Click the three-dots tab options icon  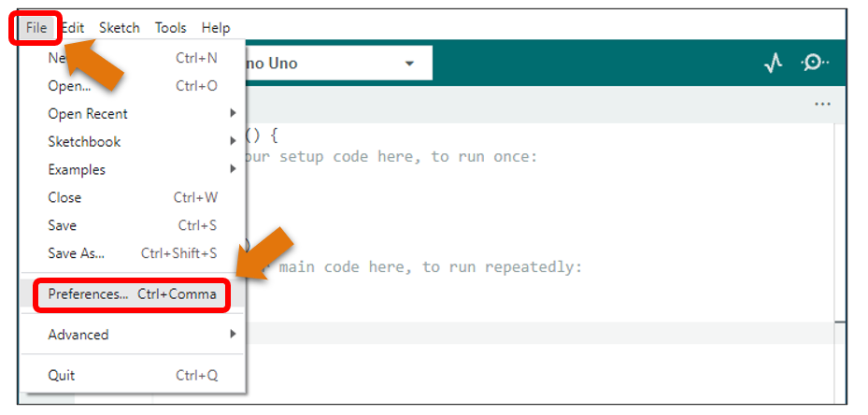(822, 104)
